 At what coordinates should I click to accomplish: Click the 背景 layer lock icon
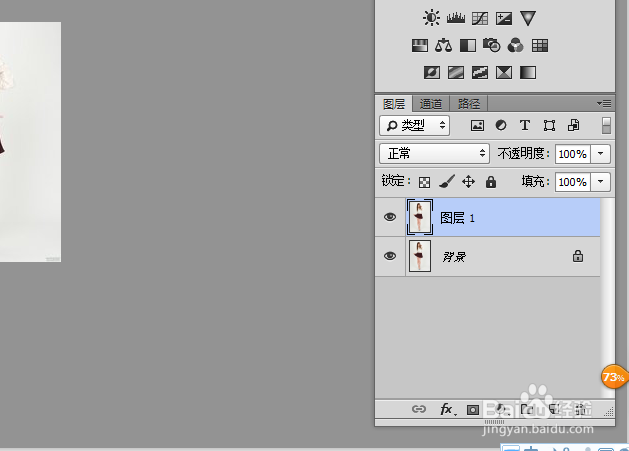click(x=578, y=256)
